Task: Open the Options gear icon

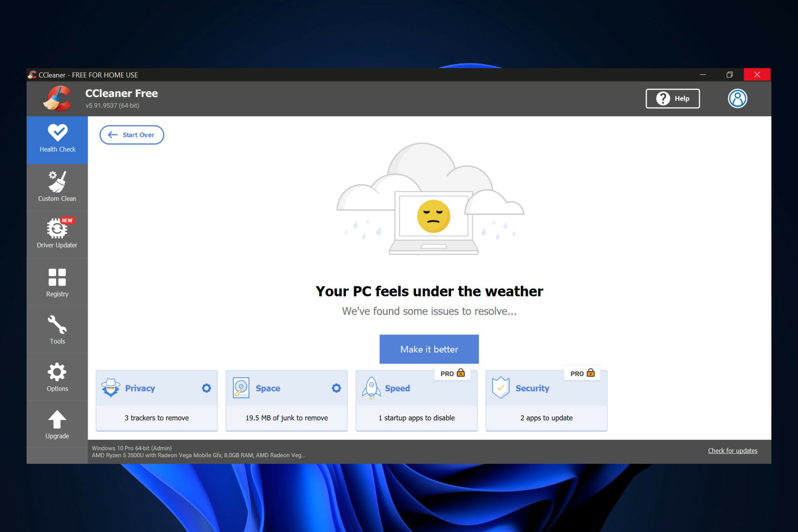Action: (57, 372)
